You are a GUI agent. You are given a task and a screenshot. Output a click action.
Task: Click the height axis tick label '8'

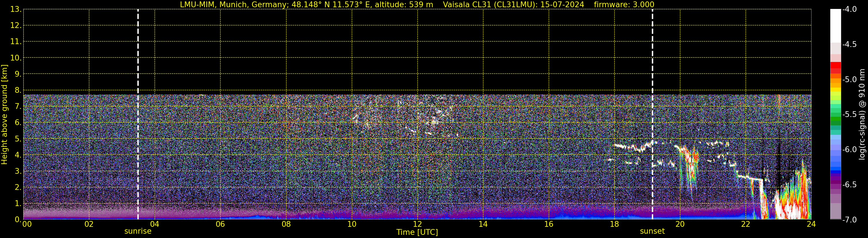(18, 90)
